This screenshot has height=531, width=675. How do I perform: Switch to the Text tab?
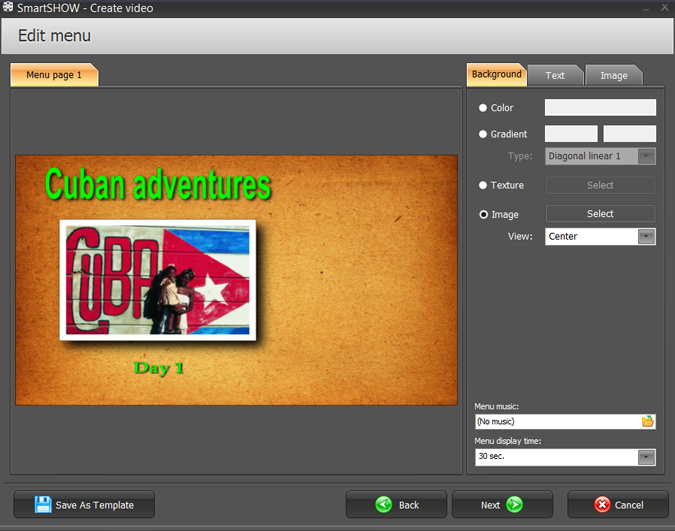point(555,75)
